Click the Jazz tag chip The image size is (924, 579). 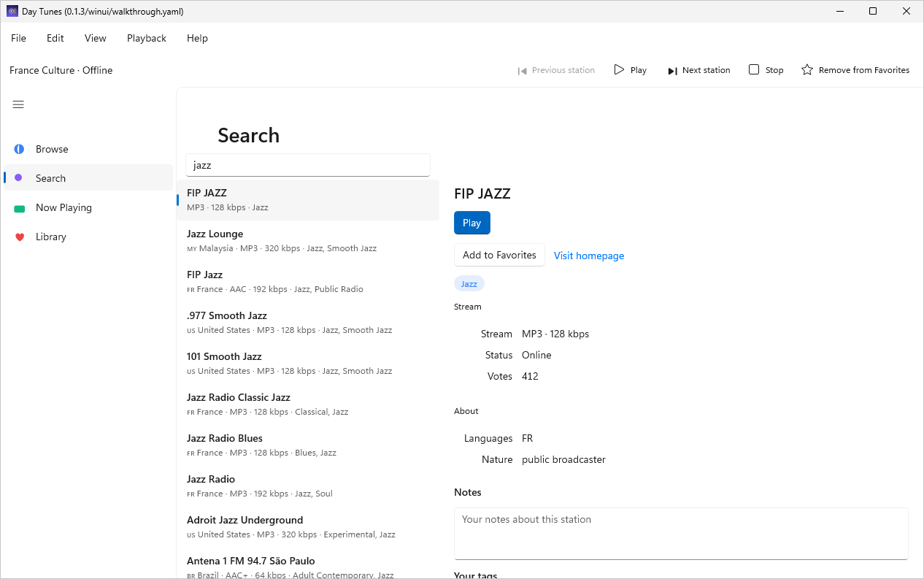[469, 284]
